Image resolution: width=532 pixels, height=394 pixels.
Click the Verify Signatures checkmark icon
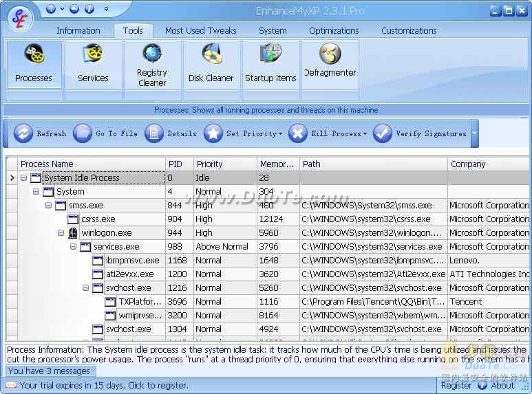383,133
